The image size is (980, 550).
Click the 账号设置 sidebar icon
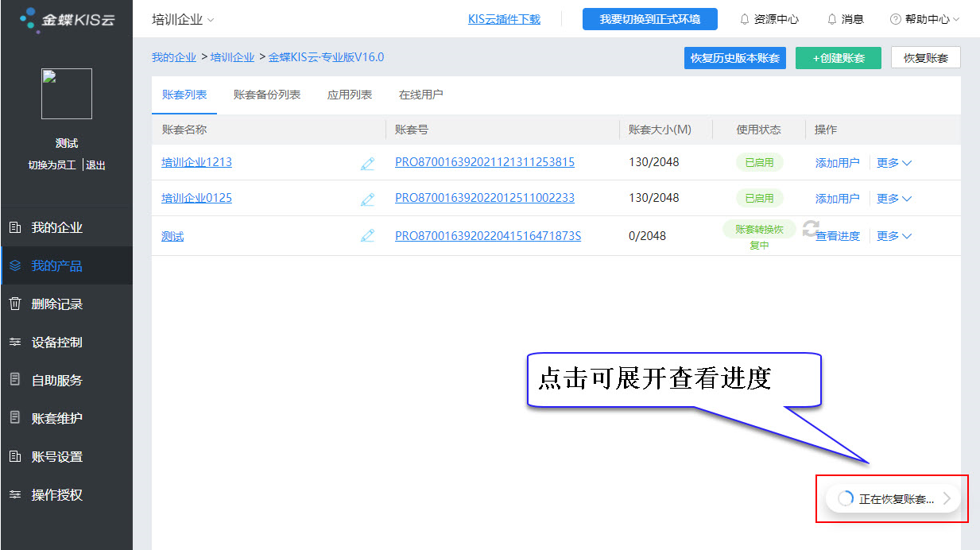coord(15,457)
